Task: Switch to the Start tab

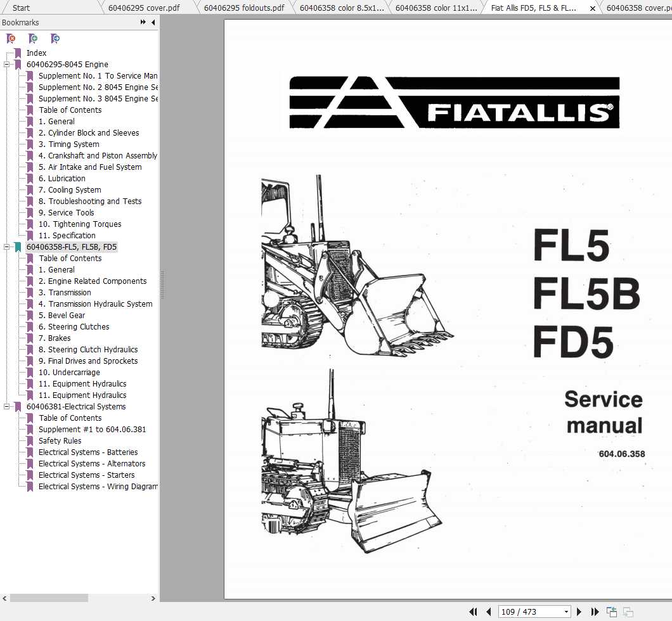Action: pyautogui.click(x=21, y=8)
